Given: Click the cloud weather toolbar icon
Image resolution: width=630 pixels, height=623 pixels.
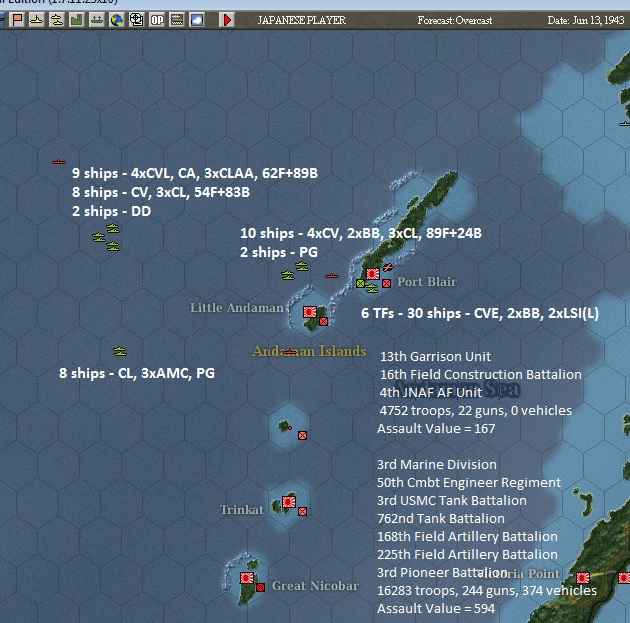Looking at the screenshot, I should tap(197, 20).
